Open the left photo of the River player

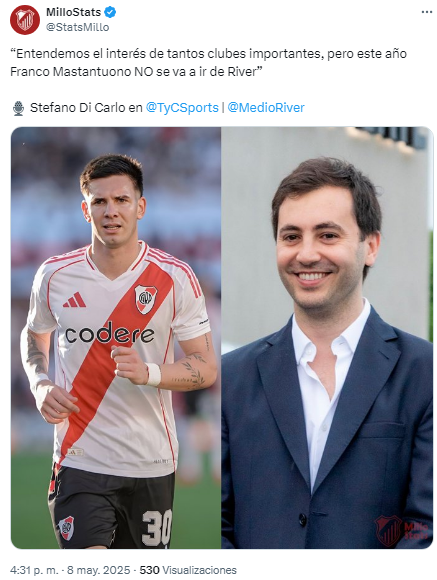pos(116,338)
